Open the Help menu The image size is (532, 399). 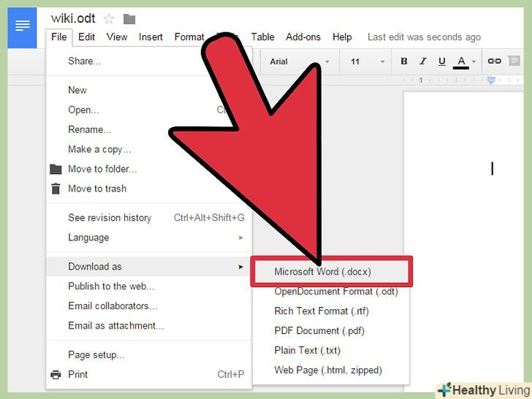[x=342, y=37]
